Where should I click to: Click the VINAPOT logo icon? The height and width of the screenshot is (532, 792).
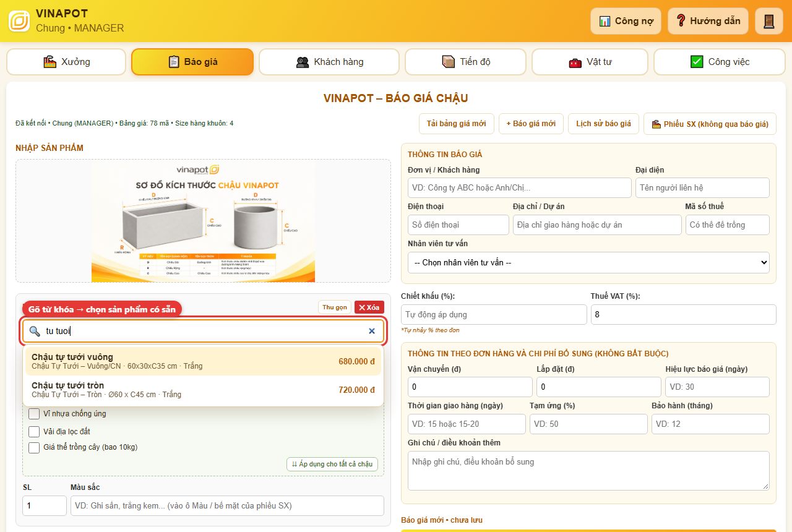(x=19, y=21)
